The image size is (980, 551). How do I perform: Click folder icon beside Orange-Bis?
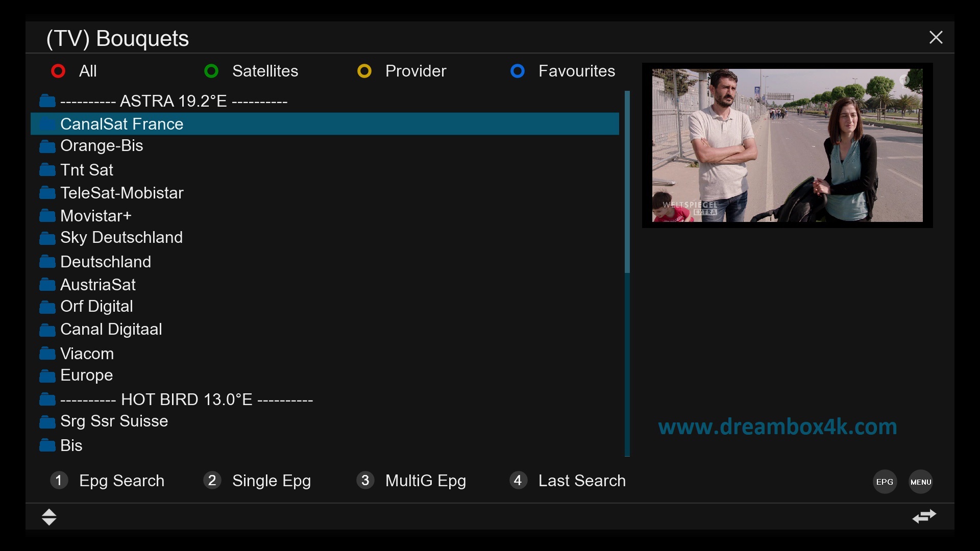pos(47,146)
